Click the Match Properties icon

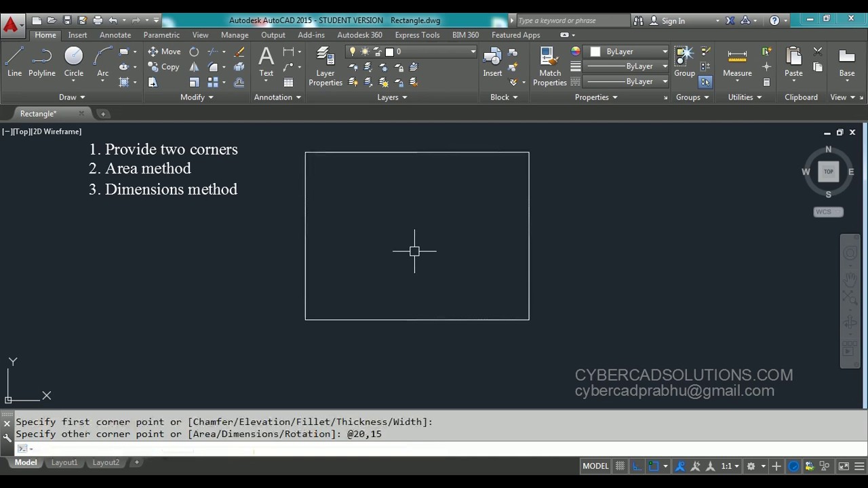549,66
